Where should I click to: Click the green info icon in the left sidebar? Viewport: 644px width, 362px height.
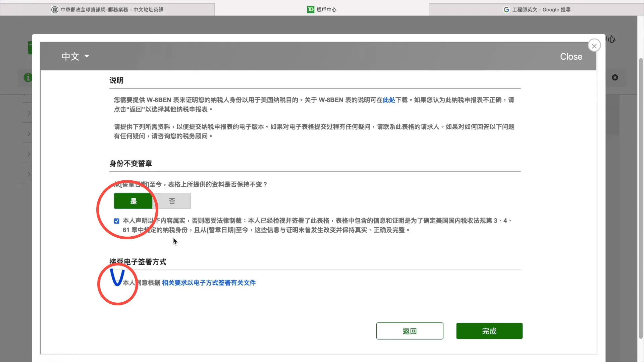pyautogui.click(x=28, y=77)
